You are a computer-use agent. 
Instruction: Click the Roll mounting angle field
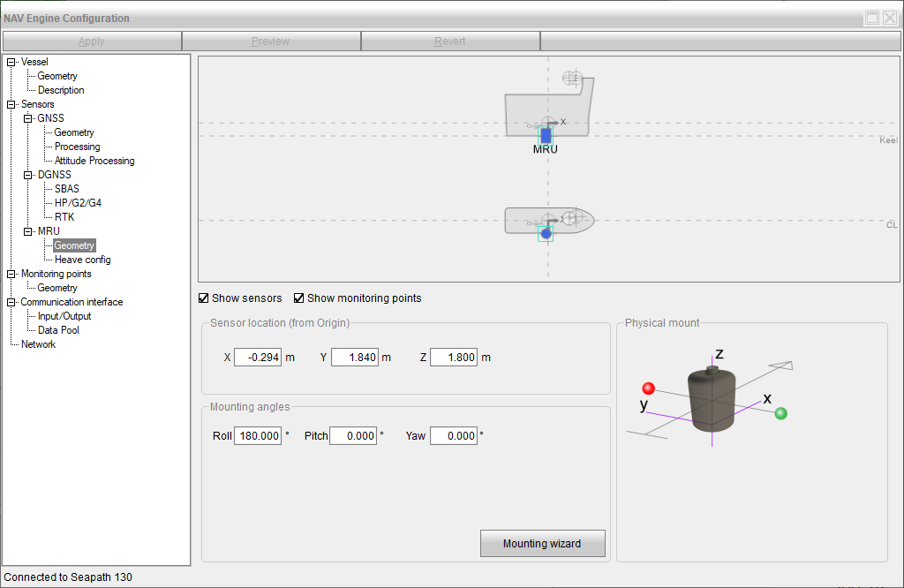click(x=258, y=436)
